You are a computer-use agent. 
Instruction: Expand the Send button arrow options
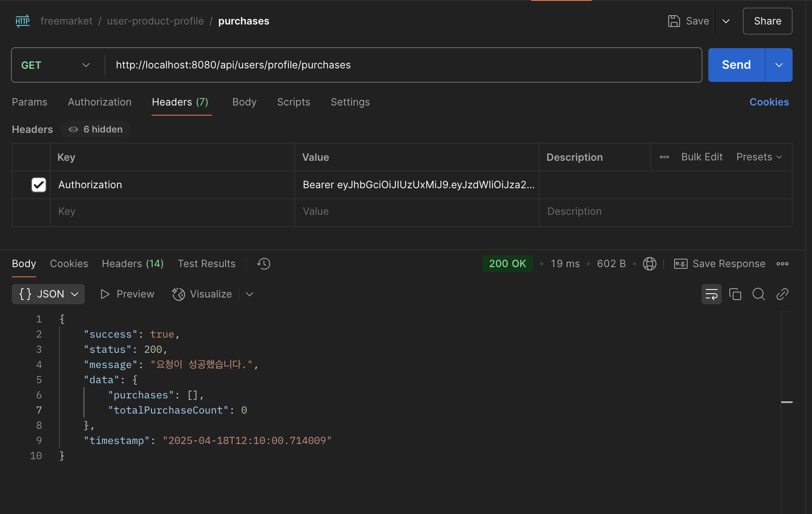[779, 65]
